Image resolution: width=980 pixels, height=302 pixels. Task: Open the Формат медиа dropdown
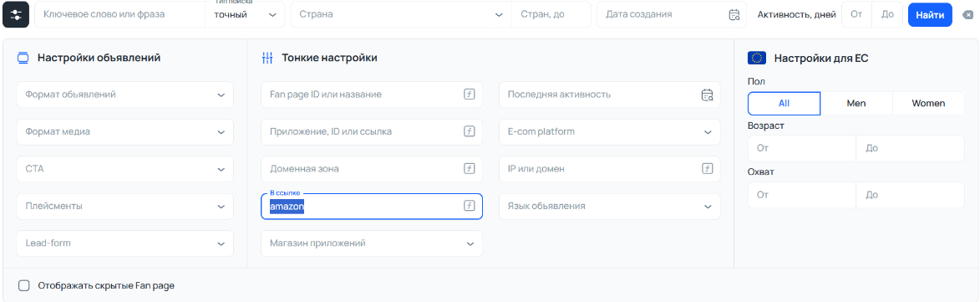(125, 132)
